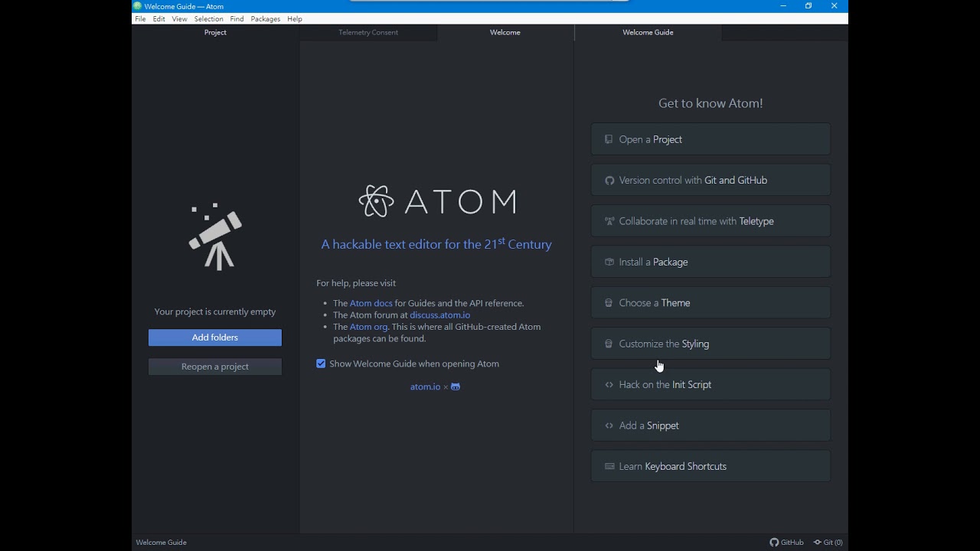Click the GitHub status bar item
Screen dimensions: 980x551
(787, 543)
